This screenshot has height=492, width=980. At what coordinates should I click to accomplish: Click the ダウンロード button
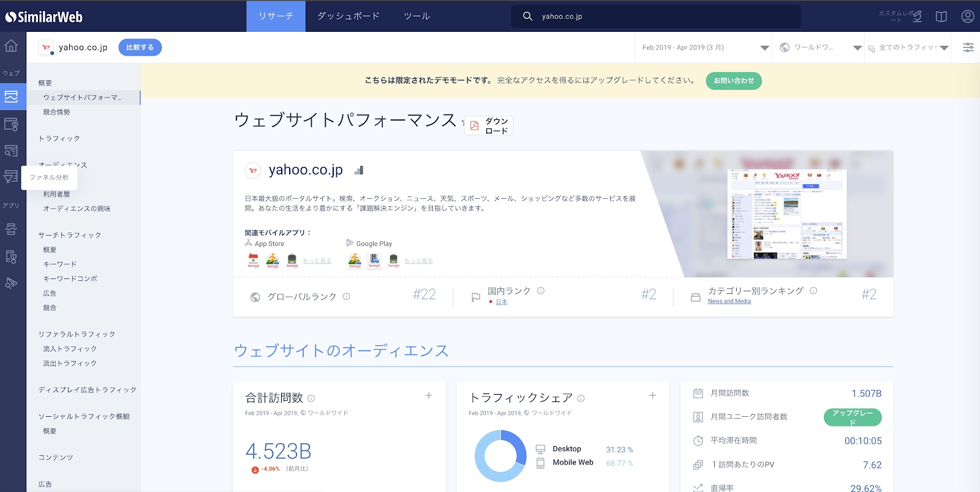[x=489, y=125]
